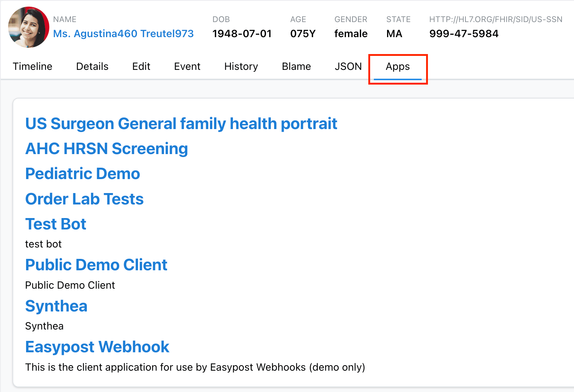View the History tab
Screen dimensions: 574x392
click(241, 67)
